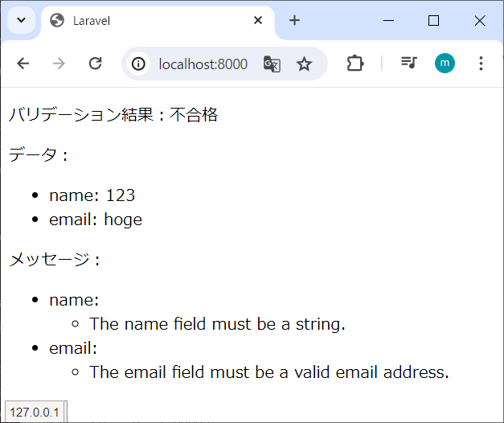
Task: Open the Extensions puzzle menu
Action: pyautogui.click(x=354, y=64)
